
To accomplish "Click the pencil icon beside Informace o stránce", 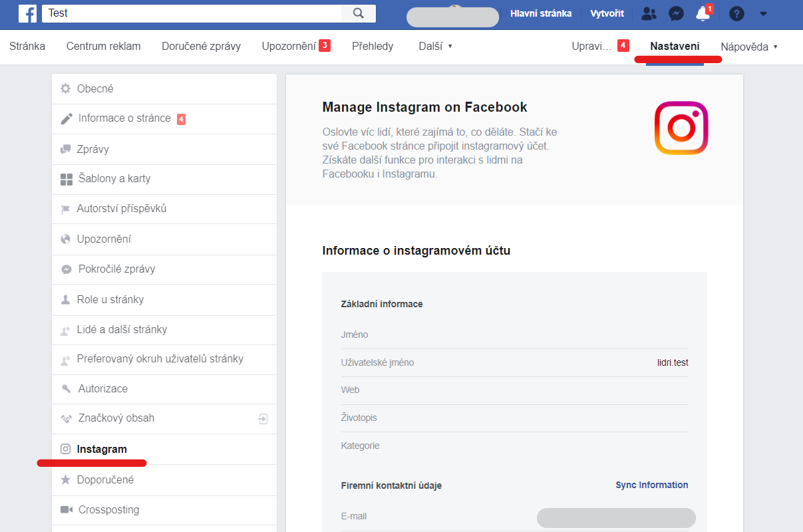I will [66, 118].
